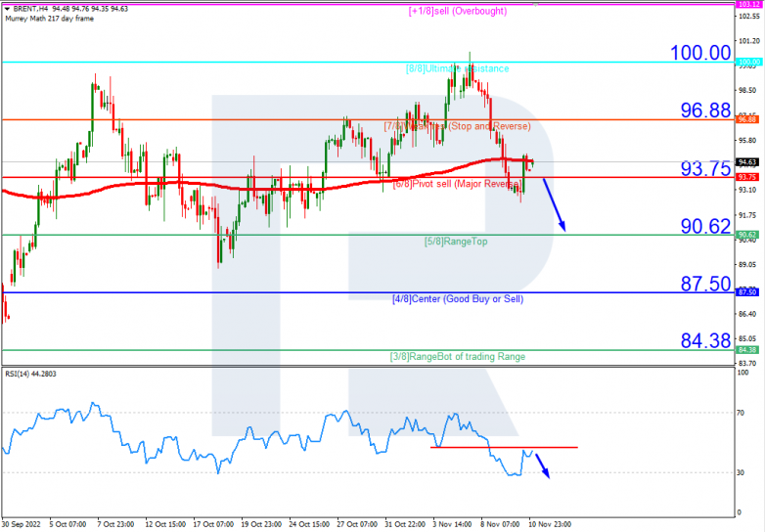
Task: Select the [5/8]RangeTop label
Action: (456, 242)
